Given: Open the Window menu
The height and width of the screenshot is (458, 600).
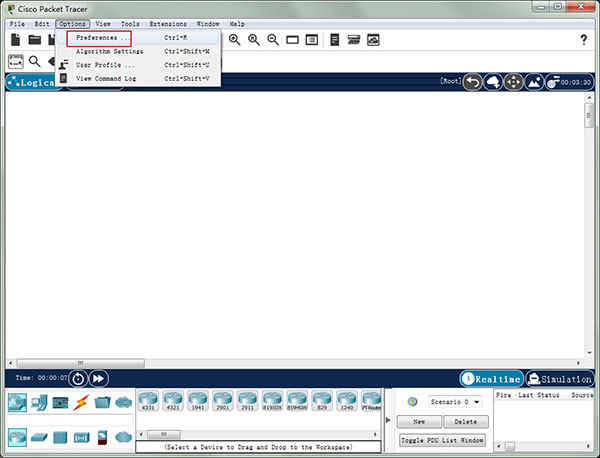Looking at the screenshot, I should pyautogui.click(x=208, y=24).
